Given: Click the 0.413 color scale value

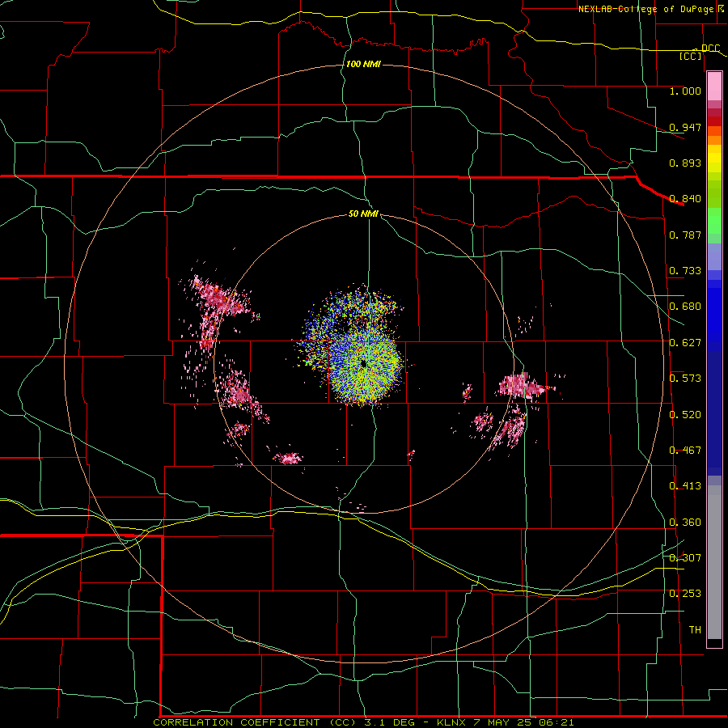Looking at the screenshot, I should [x=685, y=486].
